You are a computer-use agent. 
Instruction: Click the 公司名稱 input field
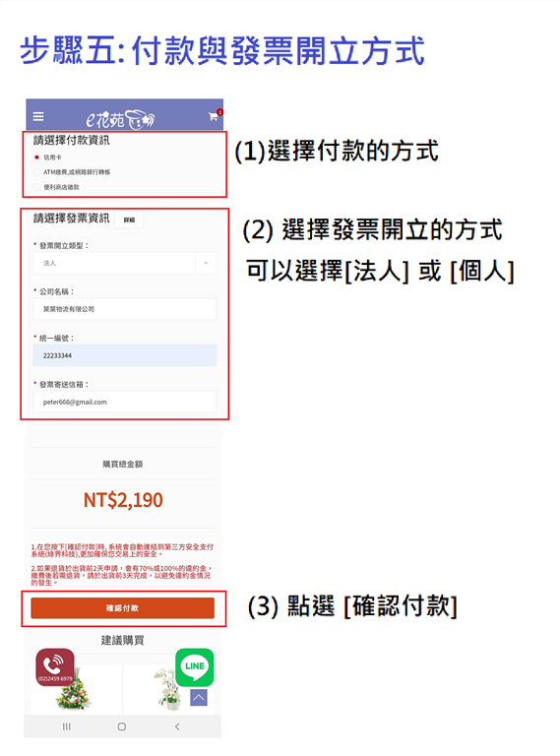point(125,309)
